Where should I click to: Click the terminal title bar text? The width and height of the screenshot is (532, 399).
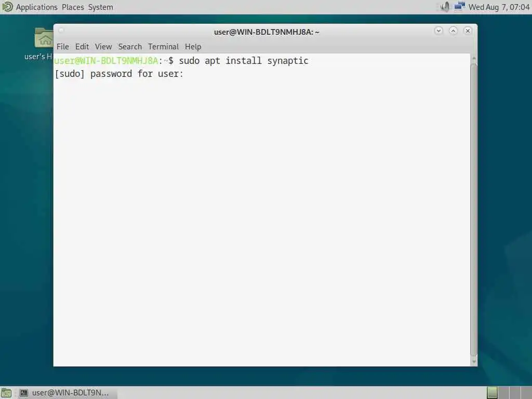coord(267,32)
